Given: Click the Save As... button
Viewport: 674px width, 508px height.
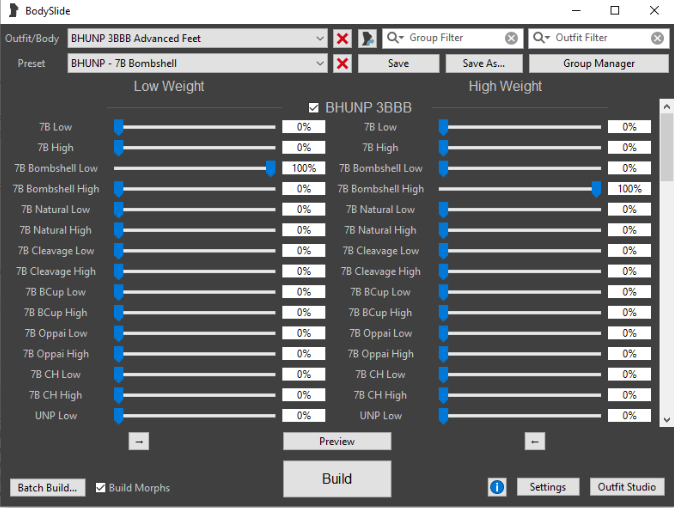Looking at the screenshot, I should point(484,64).
